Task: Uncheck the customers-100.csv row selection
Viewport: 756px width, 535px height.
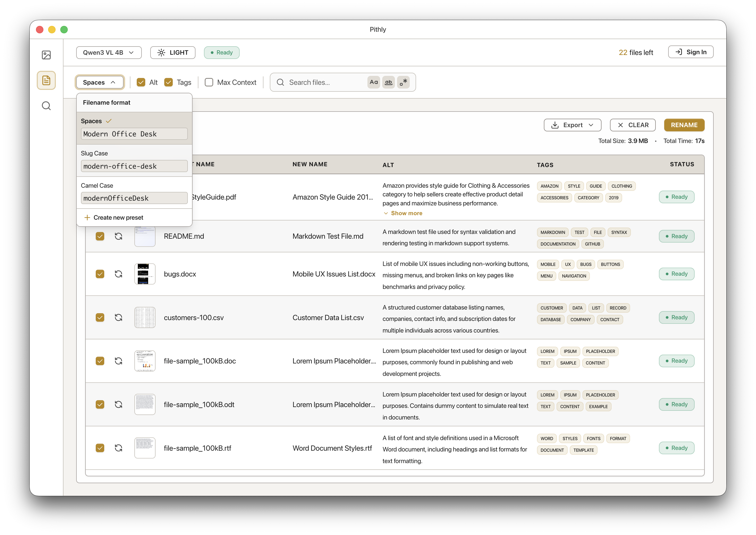Action: click(100, 317)
